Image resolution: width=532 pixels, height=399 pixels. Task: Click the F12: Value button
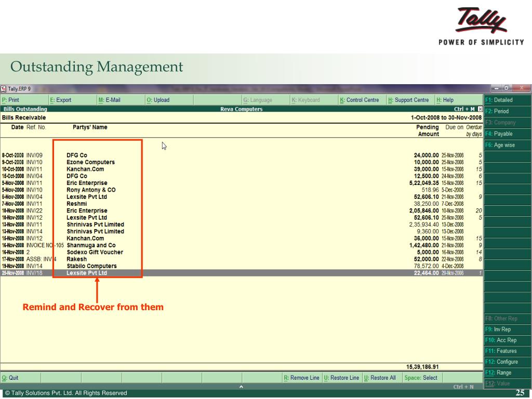click(x=508, y=383)
